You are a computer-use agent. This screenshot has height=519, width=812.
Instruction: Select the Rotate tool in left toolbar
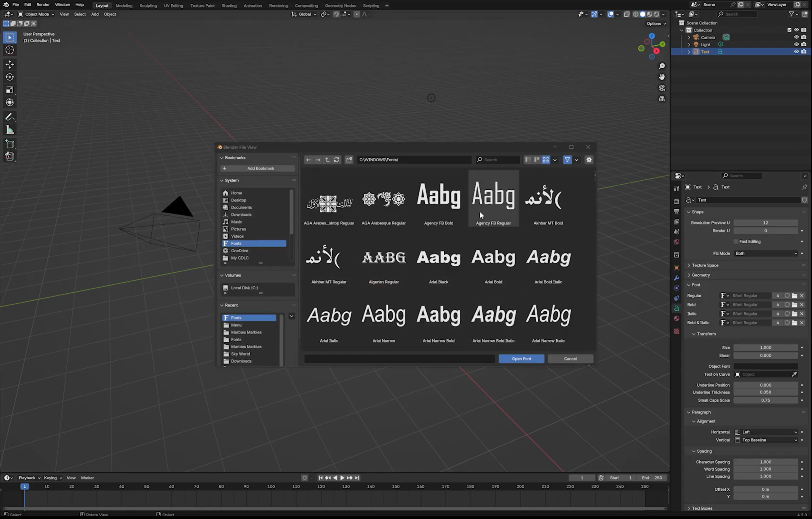click(10, 77)
